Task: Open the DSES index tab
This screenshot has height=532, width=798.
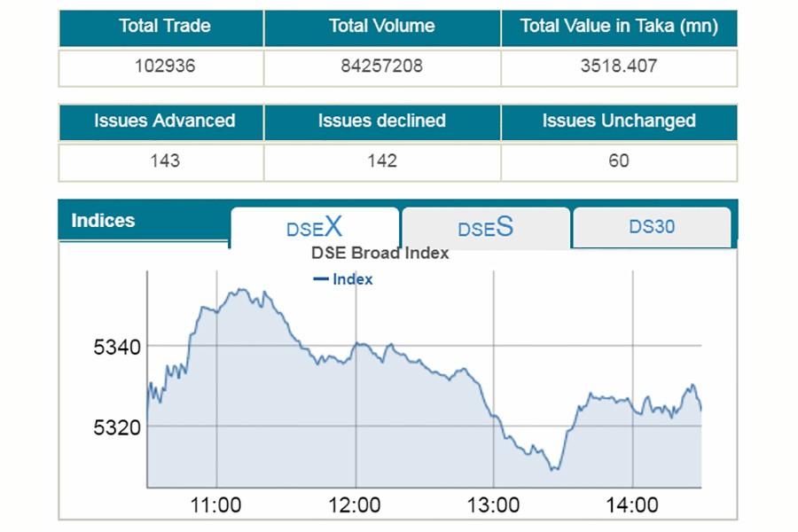Action: click(x=485, y=228)
